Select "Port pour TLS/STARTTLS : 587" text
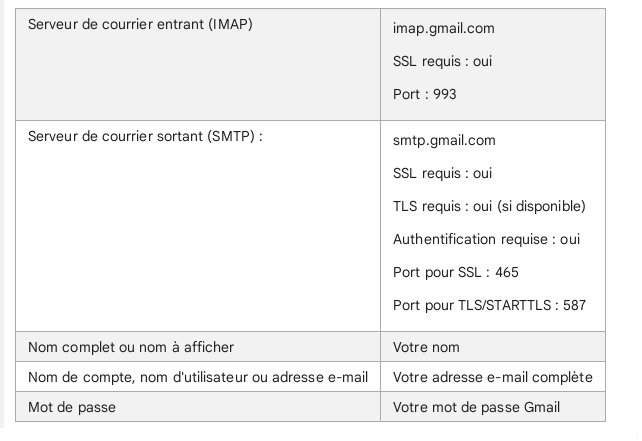This screenshot has height=441, width=642. tap(489, 305)
